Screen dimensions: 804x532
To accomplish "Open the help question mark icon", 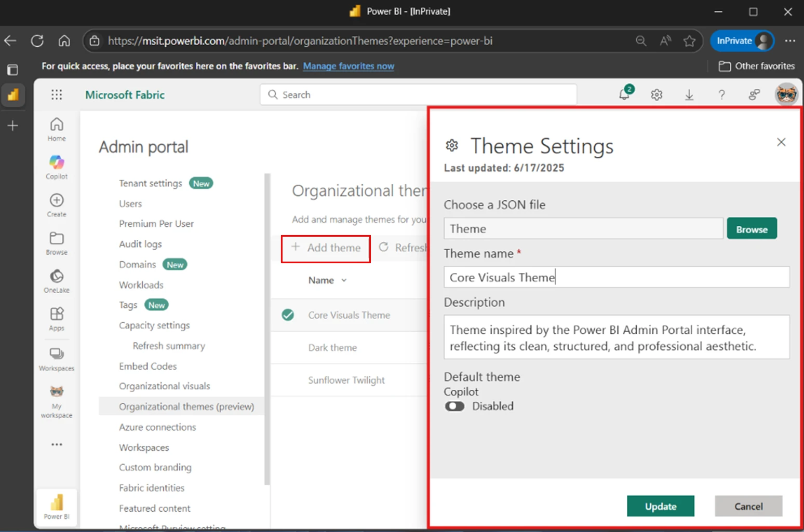I will pyautogui.click(x=721, y=94).
